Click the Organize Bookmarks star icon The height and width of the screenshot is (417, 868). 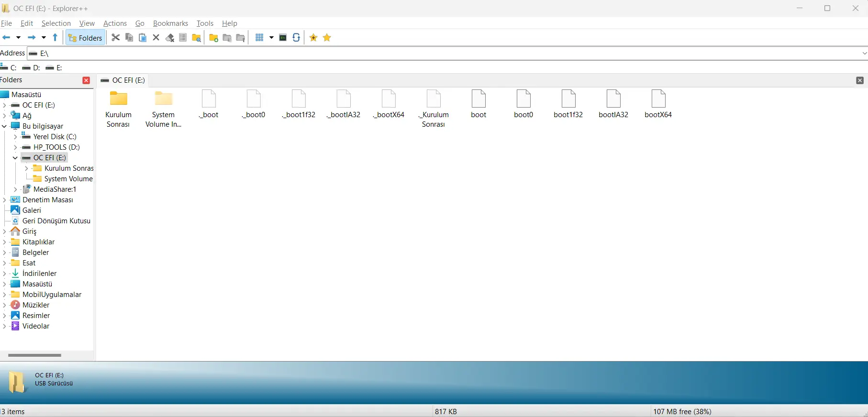coord(327,38)
